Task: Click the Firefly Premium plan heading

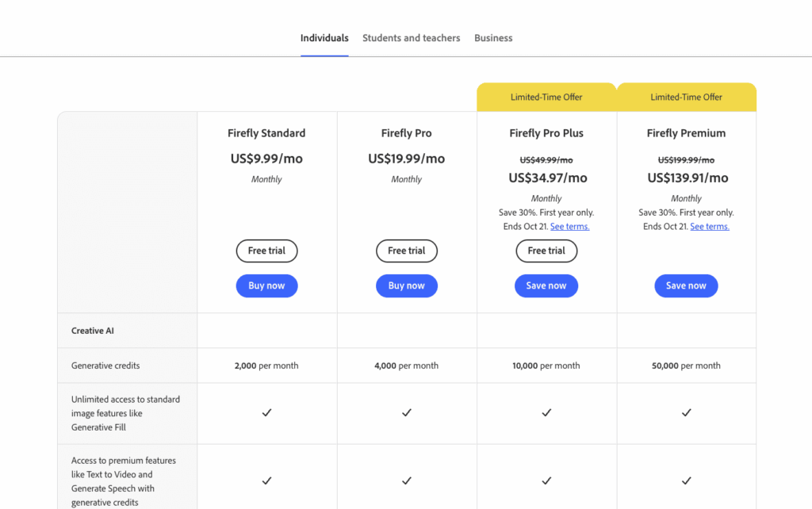Action: pos(686,133)
